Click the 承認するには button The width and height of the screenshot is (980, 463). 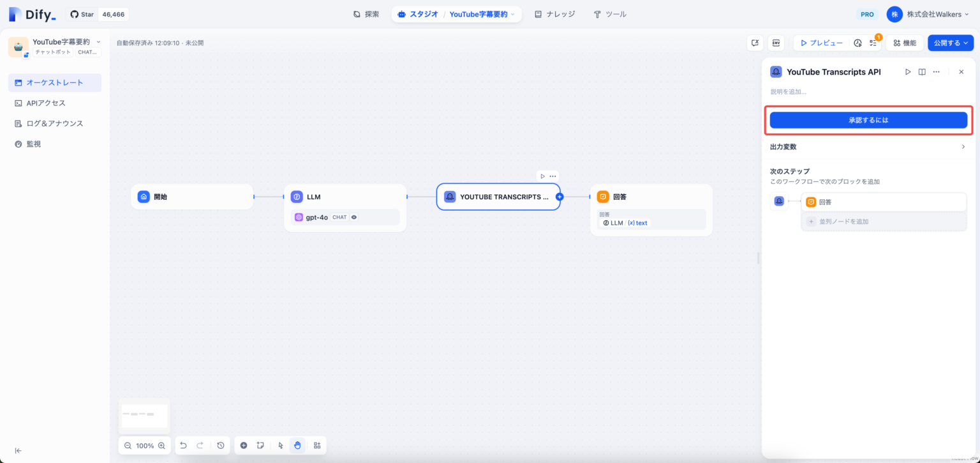[868, 119]
